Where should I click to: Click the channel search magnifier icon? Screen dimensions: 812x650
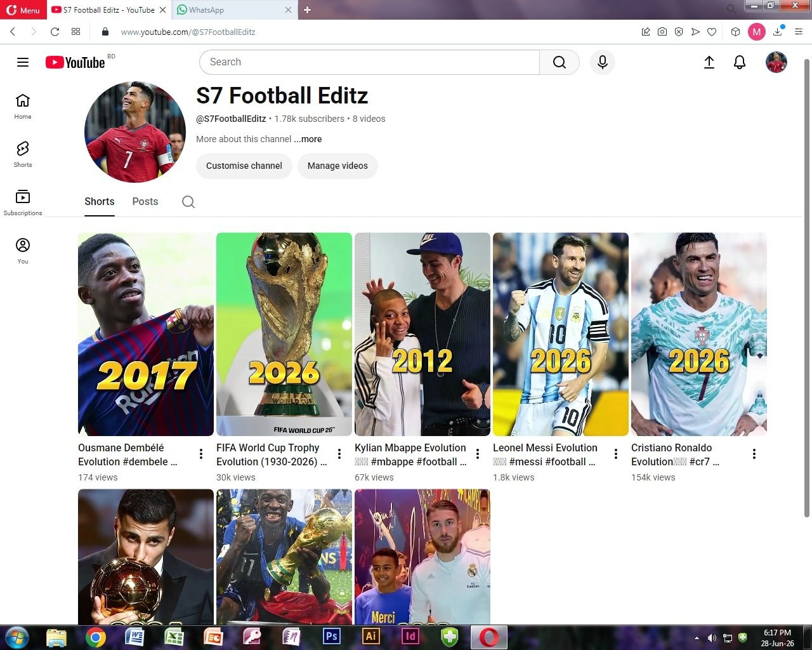pos(188,202)
